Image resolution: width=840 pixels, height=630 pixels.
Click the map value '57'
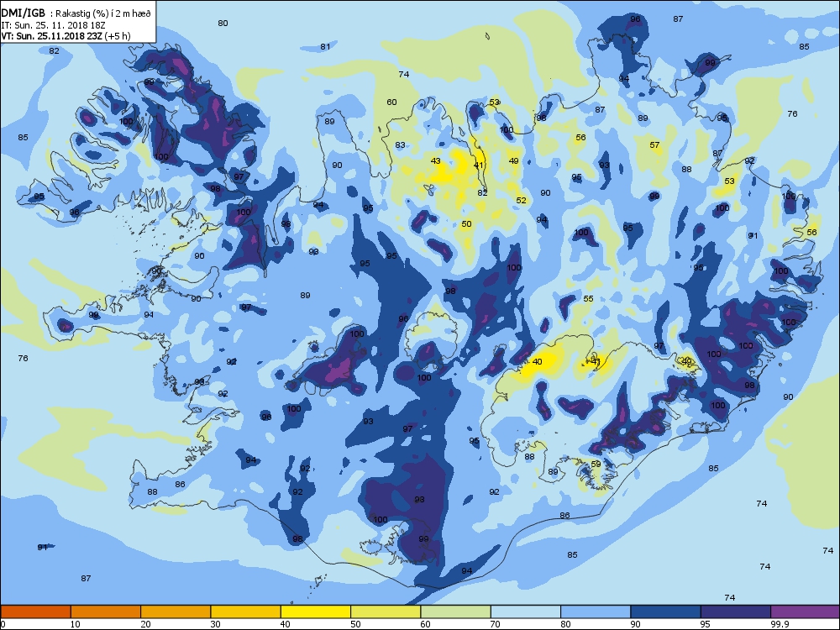(654, 144)
